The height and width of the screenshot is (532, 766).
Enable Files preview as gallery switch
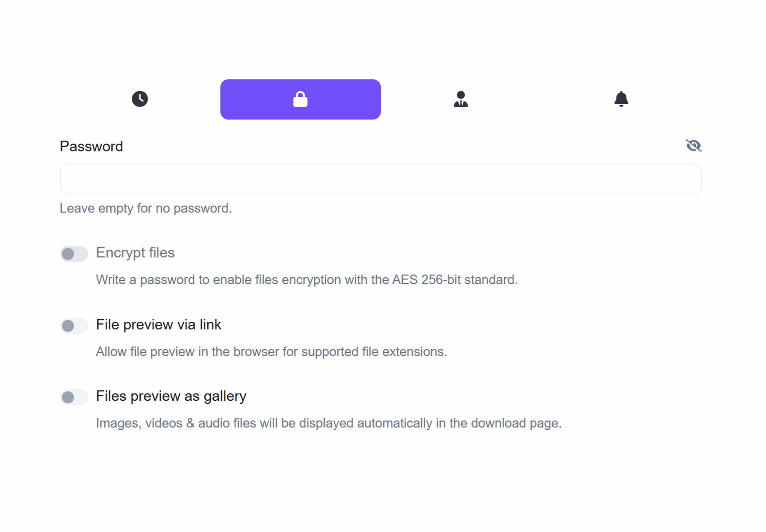coord(74,397)
